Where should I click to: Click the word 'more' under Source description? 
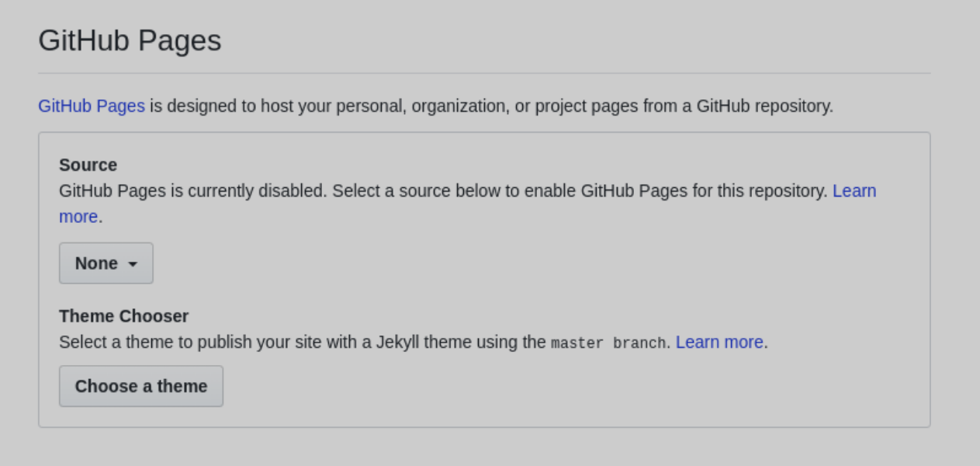click(78, 217)
